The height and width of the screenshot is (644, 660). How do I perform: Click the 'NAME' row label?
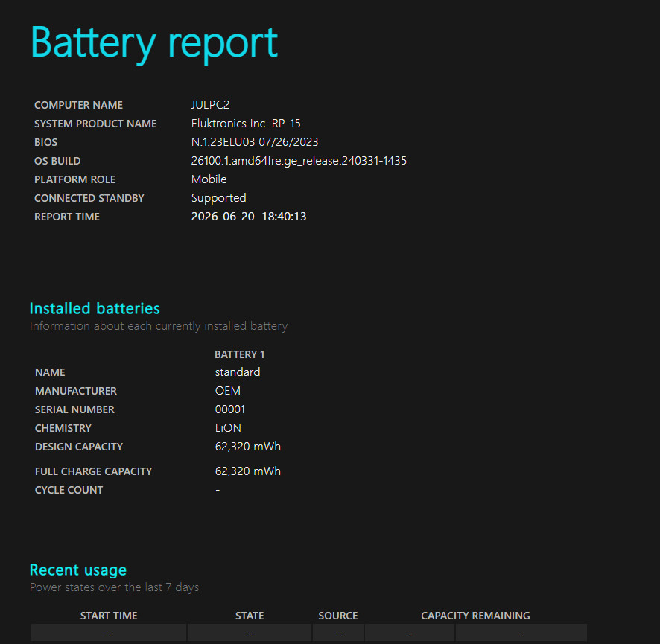coord(50,372)
